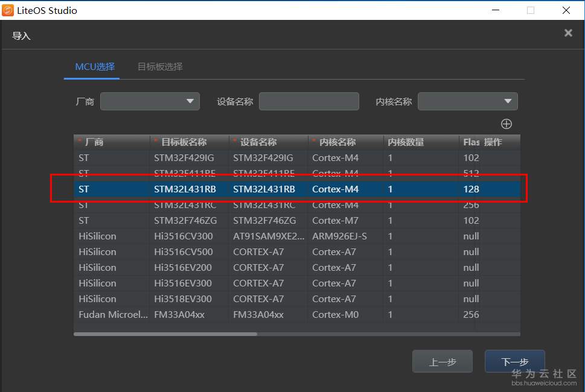Select the Hi3516EV200 board row

pos(296,268)
